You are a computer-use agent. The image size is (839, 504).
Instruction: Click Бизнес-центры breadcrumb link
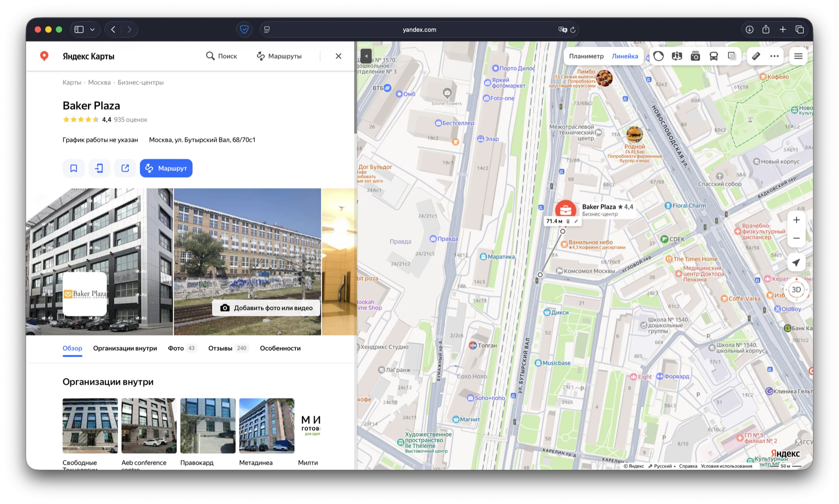coord(140,82)
